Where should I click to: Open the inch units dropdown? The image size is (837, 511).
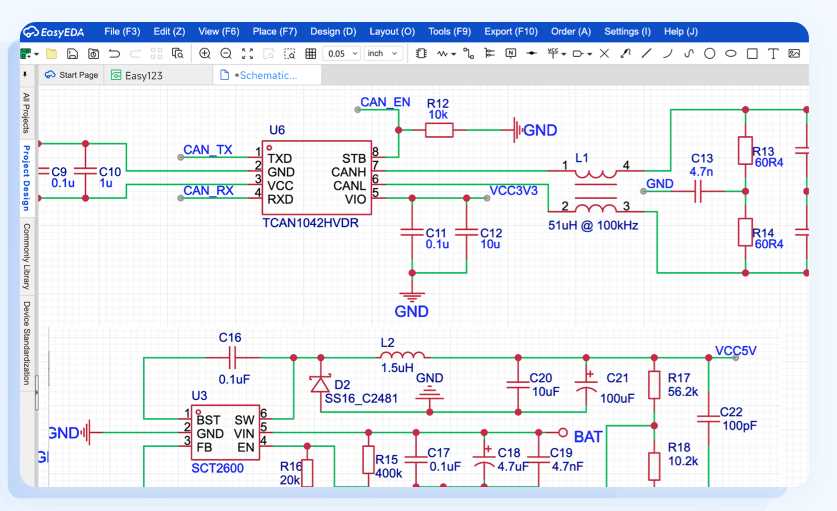click(383, 53)
